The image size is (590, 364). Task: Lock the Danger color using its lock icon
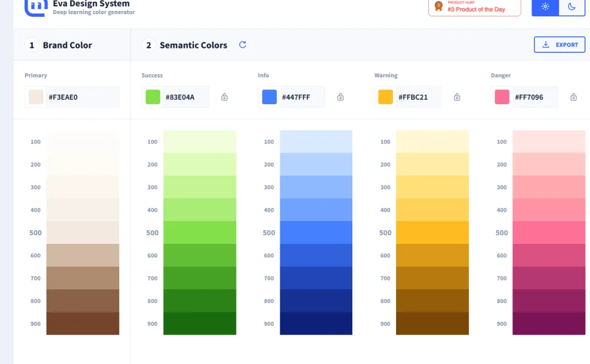pyautogui.click(x=573, y=97)
